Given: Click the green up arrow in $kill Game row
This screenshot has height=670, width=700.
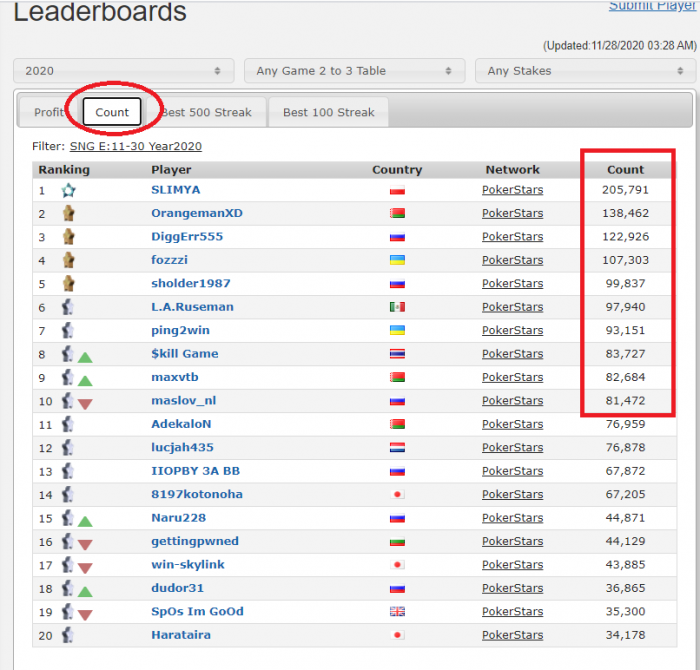Looking at the screenshot, I should [85, 357].
